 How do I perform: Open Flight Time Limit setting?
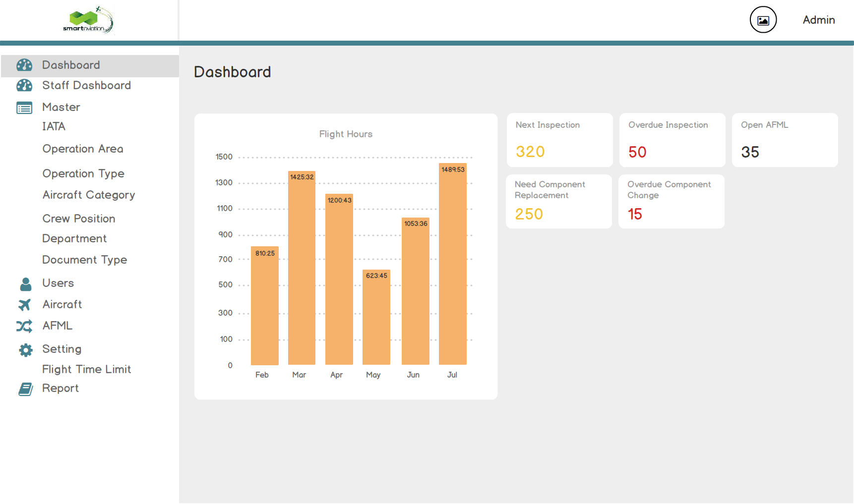tap(87, 369)
